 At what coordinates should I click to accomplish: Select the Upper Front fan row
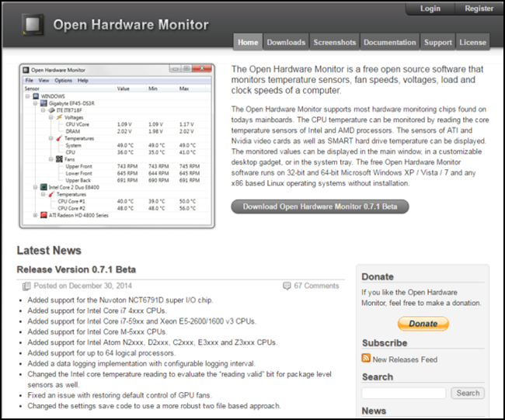[x=117, y=166]
